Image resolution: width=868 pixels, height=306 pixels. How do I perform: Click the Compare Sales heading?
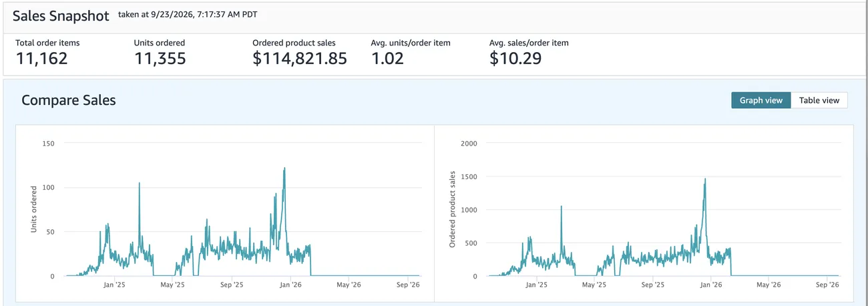point(69,100)
